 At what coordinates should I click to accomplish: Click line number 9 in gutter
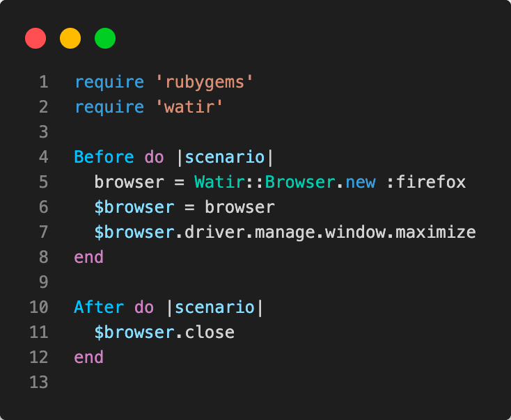point(44,282)
